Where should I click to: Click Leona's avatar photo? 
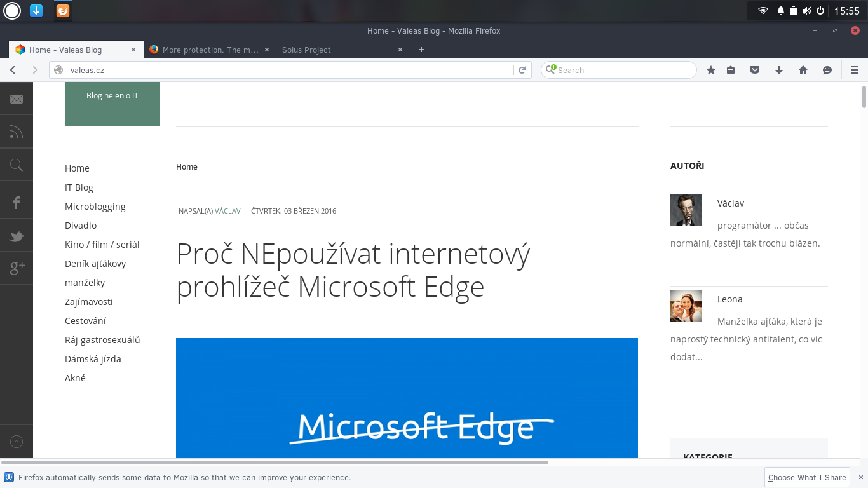[686, 306]
